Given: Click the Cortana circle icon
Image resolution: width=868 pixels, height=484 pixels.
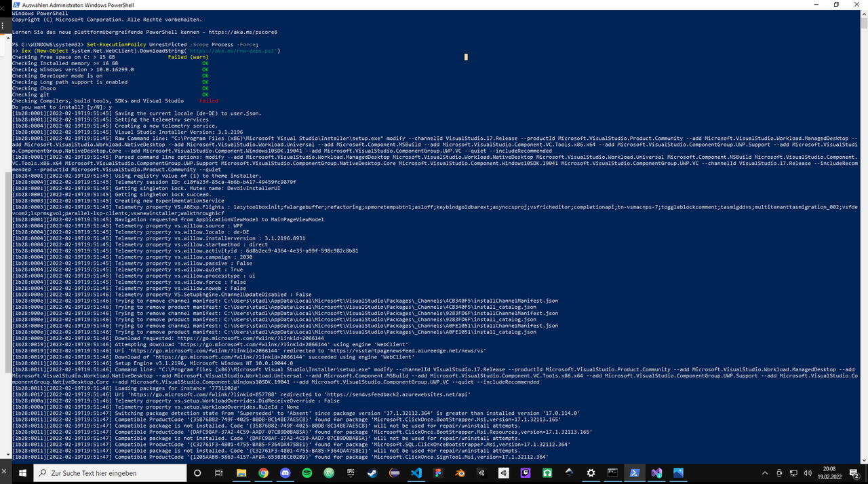Looking at the screenshot, I should click(x=197, y=472).
